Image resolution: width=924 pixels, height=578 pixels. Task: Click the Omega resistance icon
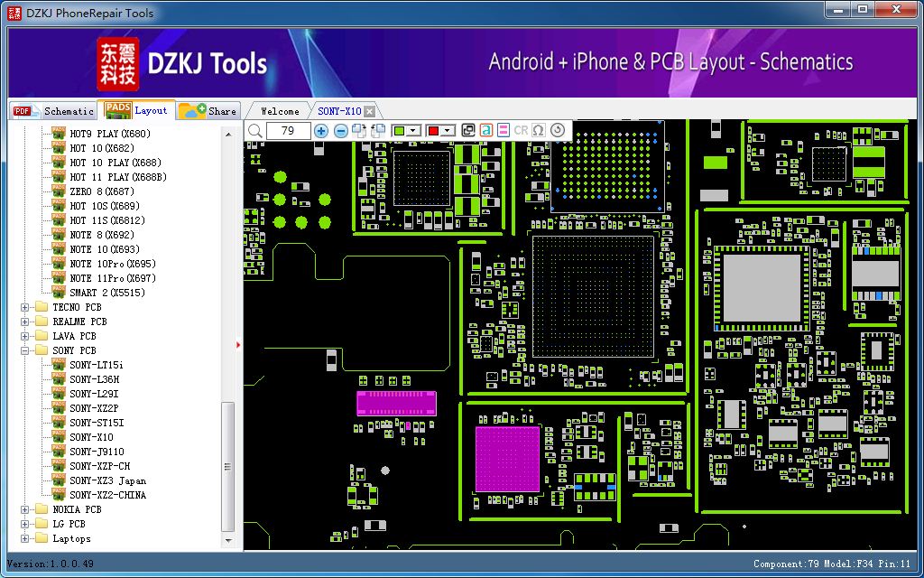tap(539, 130)
